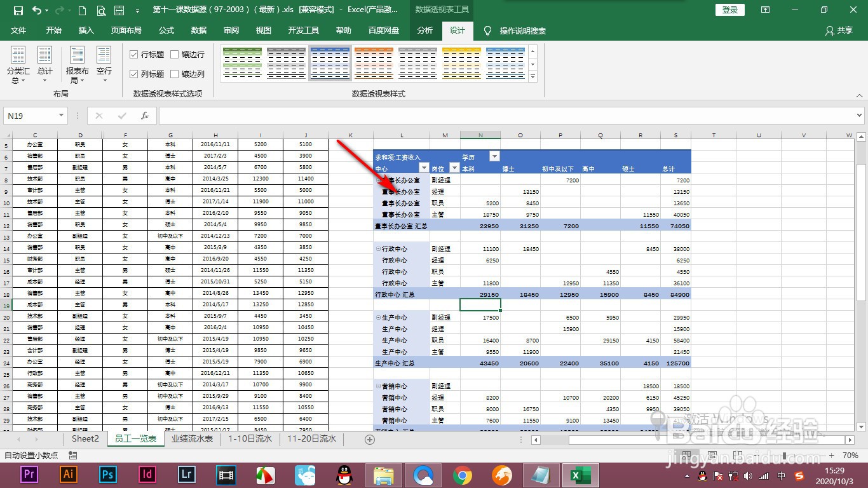Open the Name Box dropdown arrow
Image resolution: width=868 pixels, height=488 pixels.
tap(61, 116)
